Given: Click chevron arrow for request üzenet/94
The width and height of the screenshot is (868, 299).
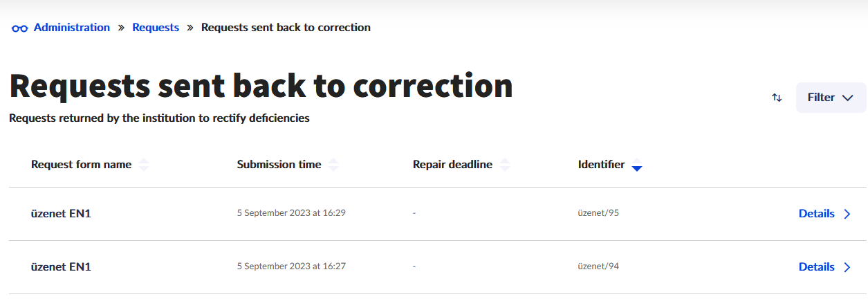Looking at the screenshot, I should tap(847, 267).
